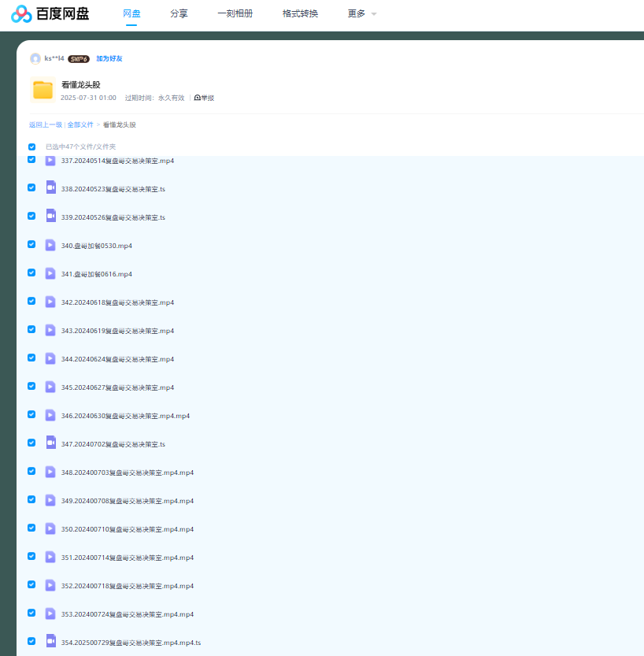Click the 加为好友 link
This screenshot has height=656, width=644.
pyautogui.click(x=109, y=58)
